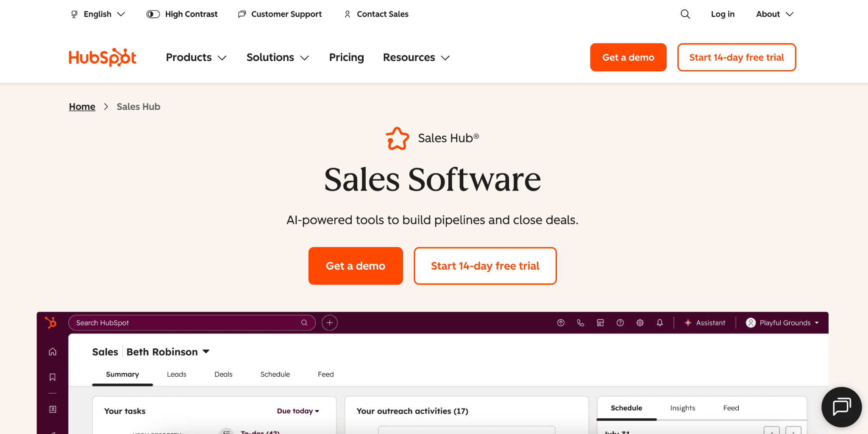Viewport: 868px width, 434px height.
Task: Click the help question mark icon
Action: [x=620, y=322]
